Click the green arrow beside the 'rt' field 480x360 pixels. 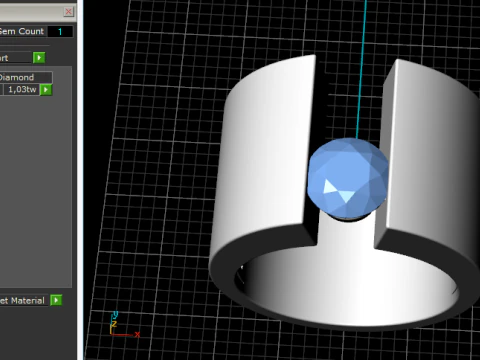pyautogui.click(x=39, y=58)
